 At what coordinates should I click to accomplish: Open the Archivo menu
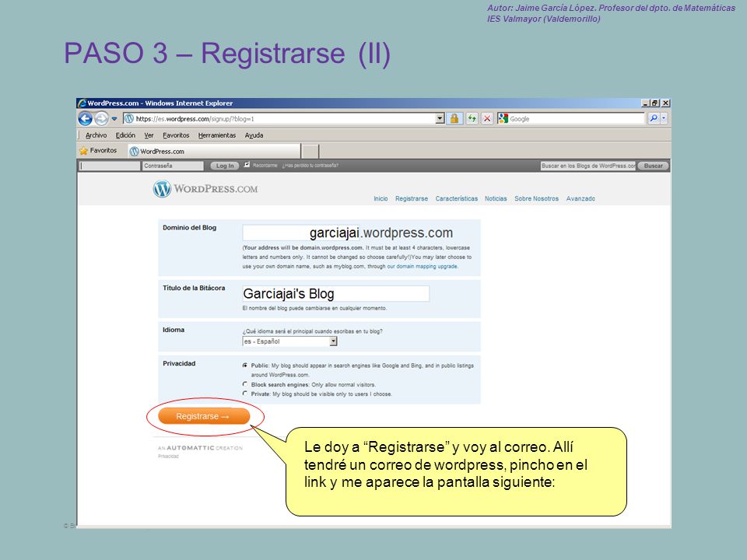pos(96,135)
